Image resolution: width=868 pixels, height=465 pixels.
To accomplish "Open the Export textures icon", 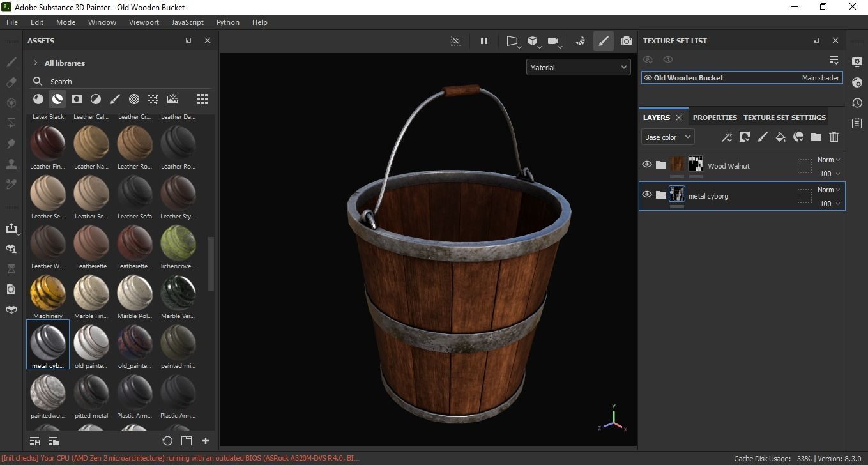I will click(11, 228).
